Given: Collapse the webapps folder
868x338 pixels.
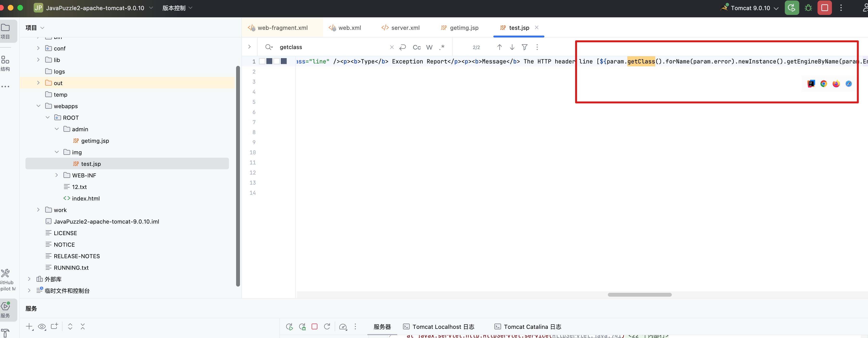Looking at the screenshot, I should pyautogui.click(x=38, y=106).
